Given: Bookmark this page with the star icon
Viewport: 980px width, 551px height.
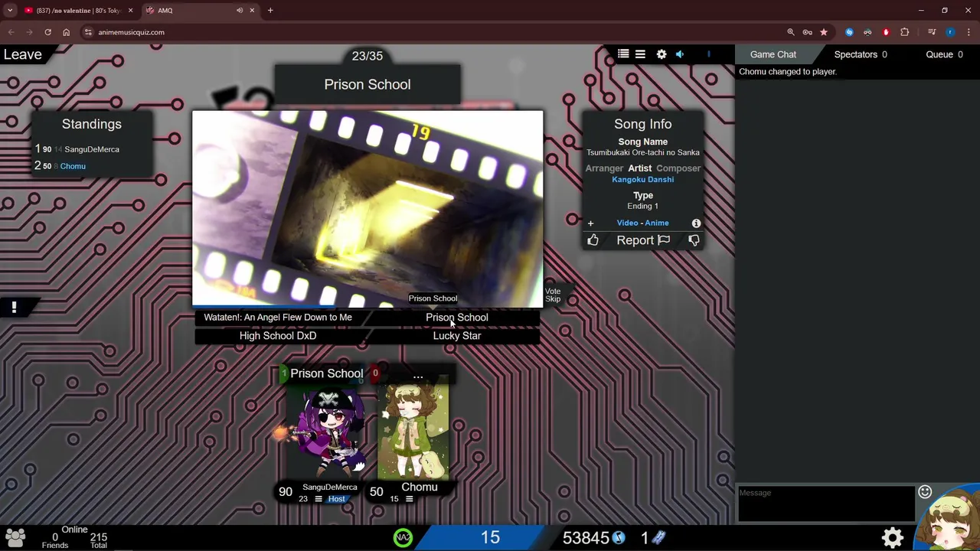Looking at the screenshot, I should coord(824,32).
